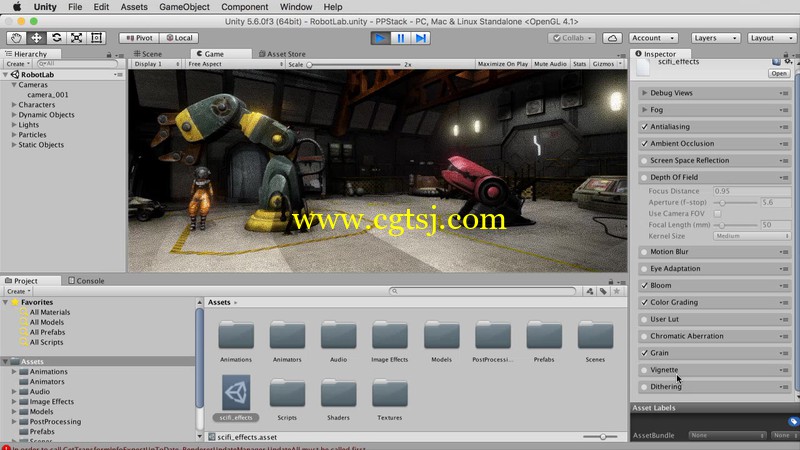Click the Open button in Inspector
Viewport: 800px width, 450px height.
coord(779,73)
